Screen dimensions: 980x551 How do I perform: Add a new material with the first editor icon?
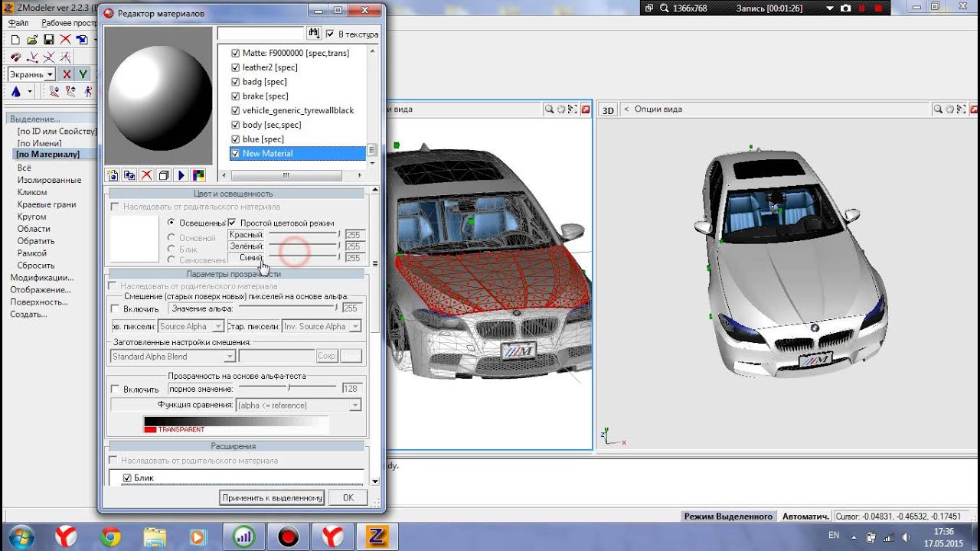point(113,175)
